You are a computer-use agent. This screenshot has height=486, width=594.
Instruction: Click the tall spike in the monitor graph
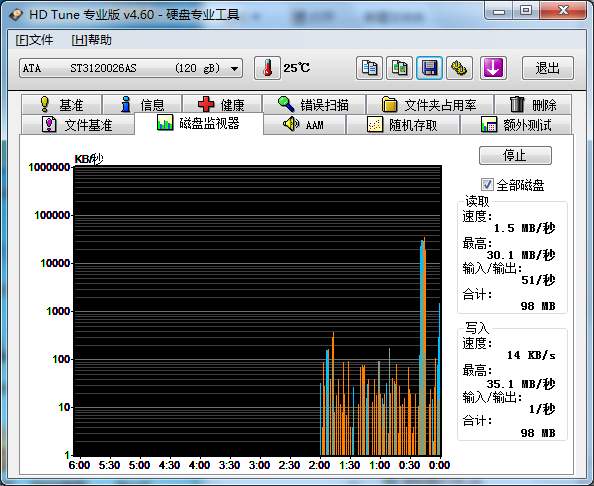click(423, 346)
